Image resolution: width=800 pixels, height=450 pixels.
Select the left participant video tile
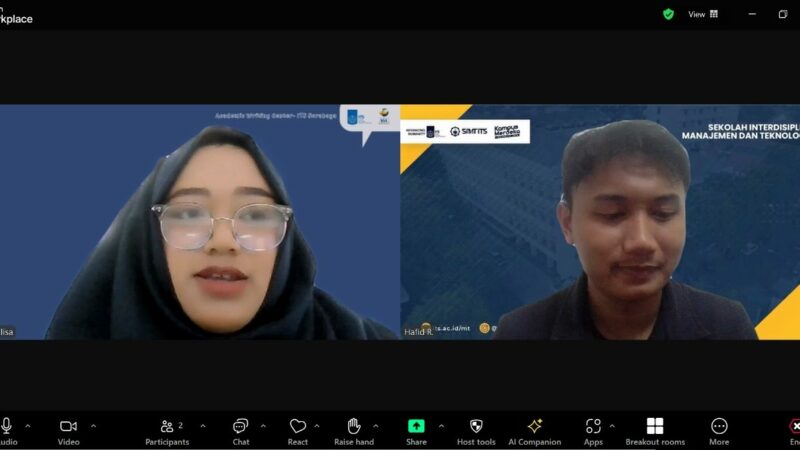[x=200, y=222]
